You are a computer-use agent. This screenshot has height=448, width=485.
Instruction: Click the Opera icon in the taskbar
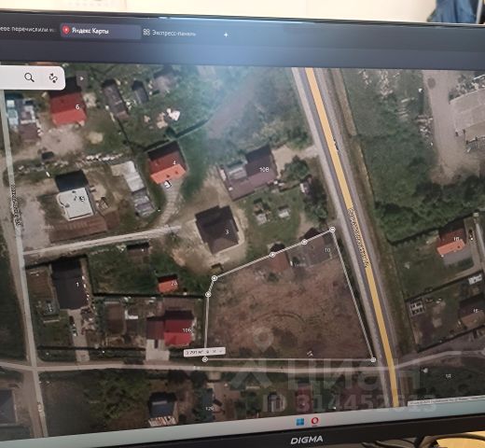coord(315,421)
